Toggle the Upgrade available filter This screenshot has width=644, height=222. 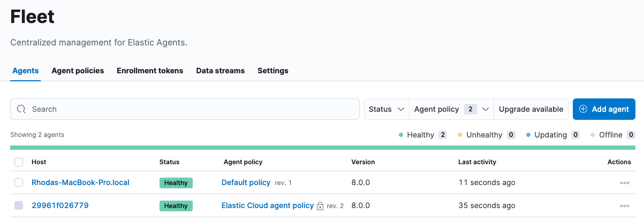531,109
